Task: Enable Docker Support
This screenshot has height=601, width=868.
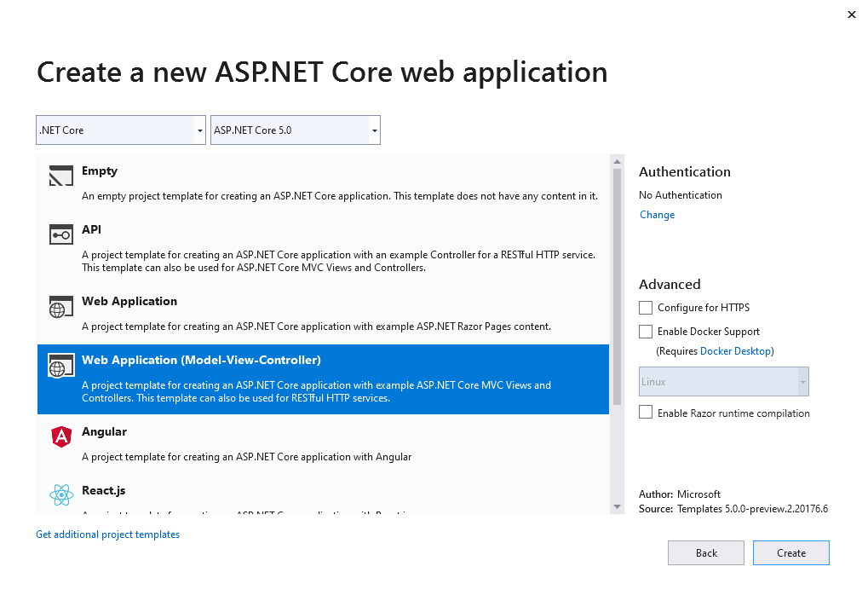Action: (645, 331)
